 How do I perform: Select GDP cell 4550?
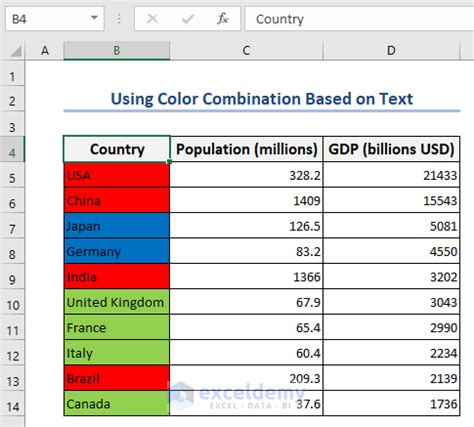(391, 251)
